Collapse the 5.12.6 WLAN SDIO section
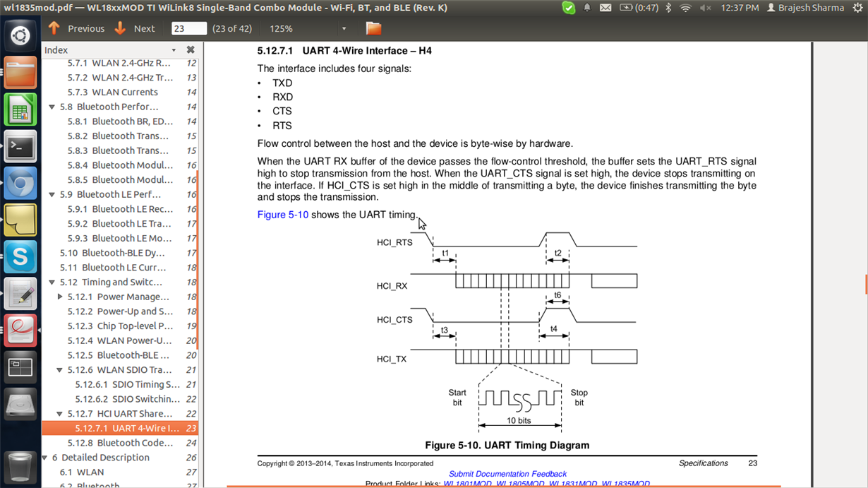 [59, 370]
